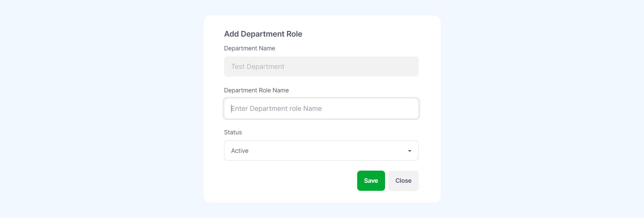Click the Status dropdown arrow chevron
Image resolution: width=644 pixels, height=218 pixels.
click(x=410, y=151)
